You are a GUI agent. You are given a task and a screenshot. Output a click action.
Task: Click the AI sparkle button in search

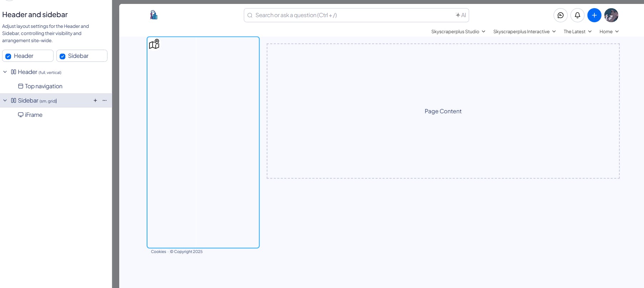pyautogui.click(x=461, y=15)
